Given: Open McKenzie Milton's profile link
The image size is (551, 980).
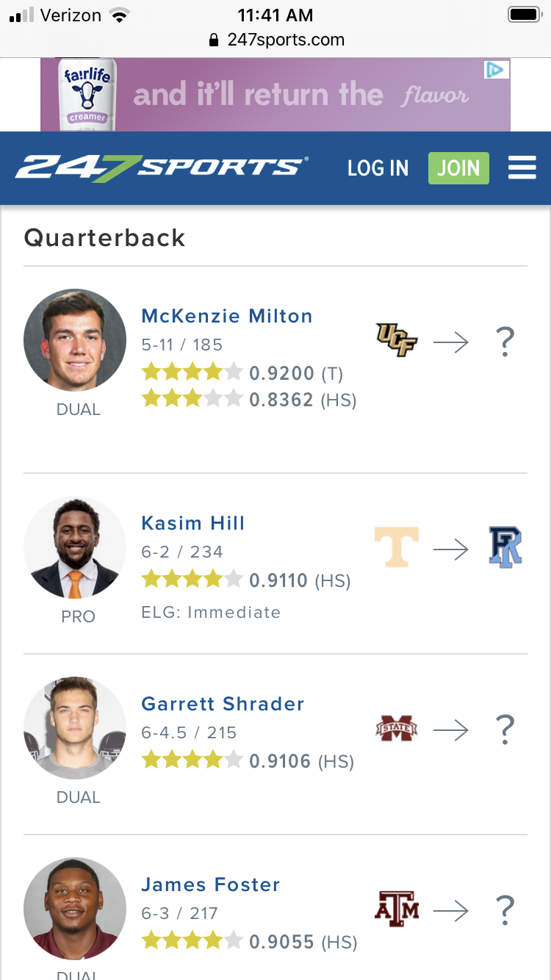Looking at the screenshot, I should tap(227, 316).
